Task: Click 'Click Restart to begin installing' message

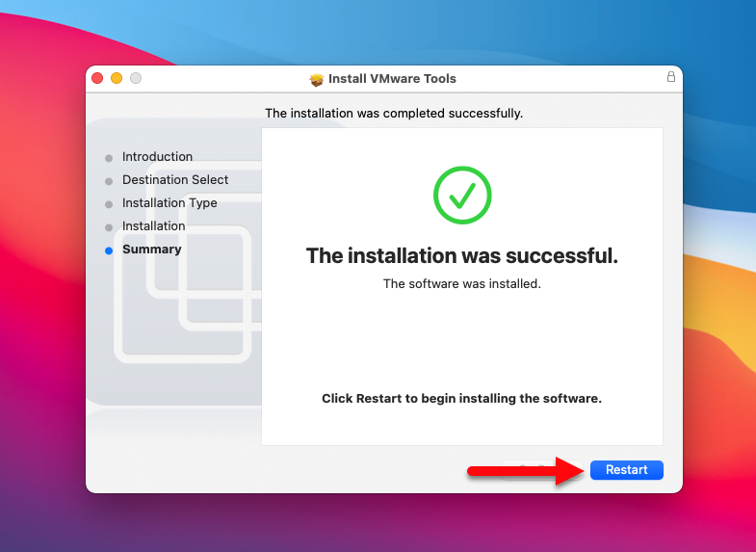Action: click(462, 399)
